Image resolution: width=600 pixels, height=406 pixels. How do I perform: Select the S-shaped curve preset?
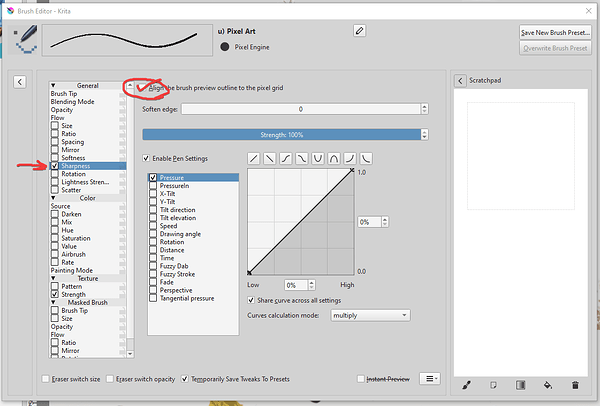tap(286, 158)
